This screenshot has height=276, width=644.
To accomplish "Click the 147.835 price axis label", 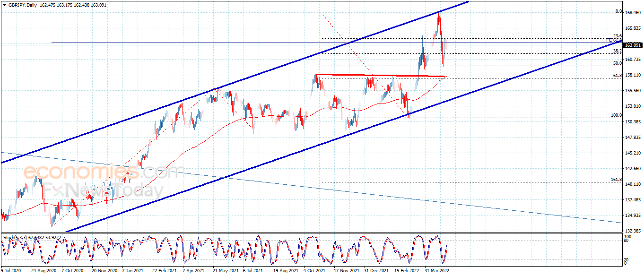I will [x=633, y=138].
